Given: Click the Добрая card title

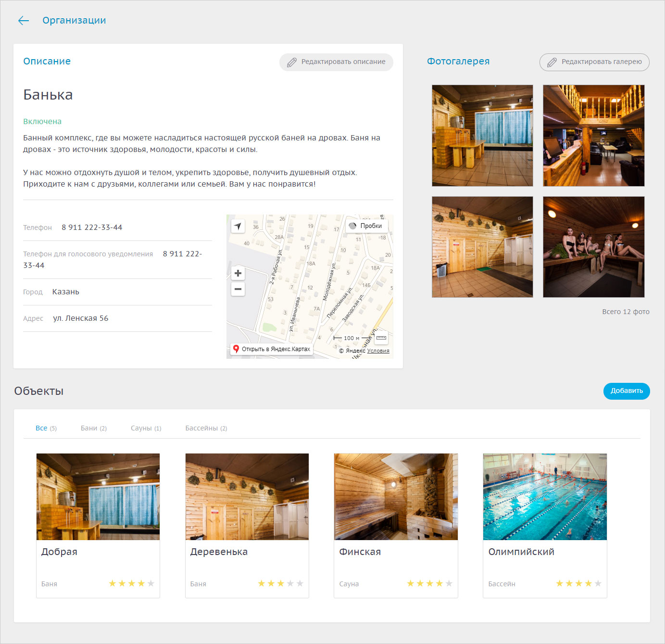Looking at the screenshot, I should pyautogui.click(x=59, y=552).
